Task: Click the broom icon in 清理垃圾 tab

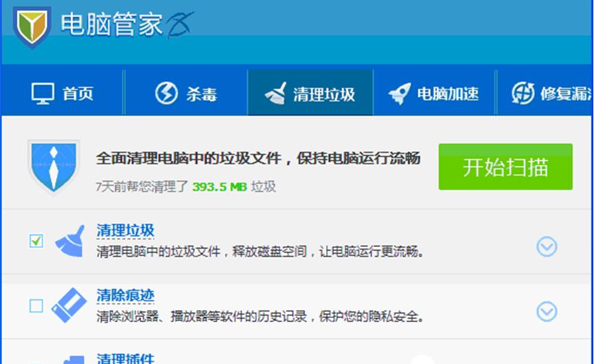Action: pos(276,93)
